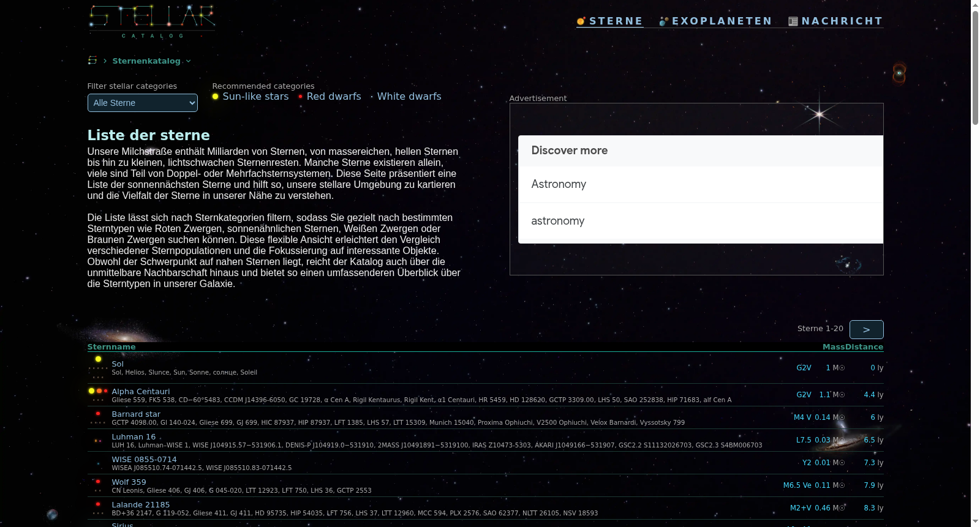
Task: Click the scrollbar up arrow
Action: [975, 4]
